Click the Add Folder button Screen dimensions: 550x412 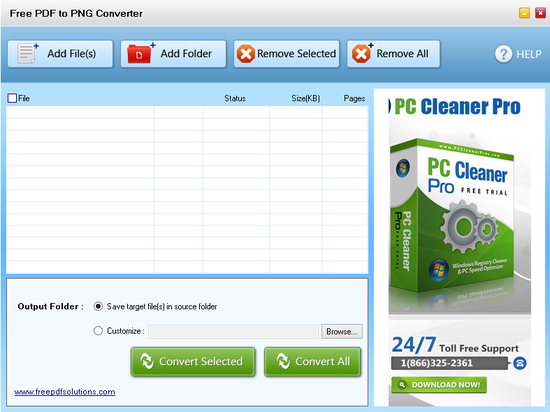173,54
